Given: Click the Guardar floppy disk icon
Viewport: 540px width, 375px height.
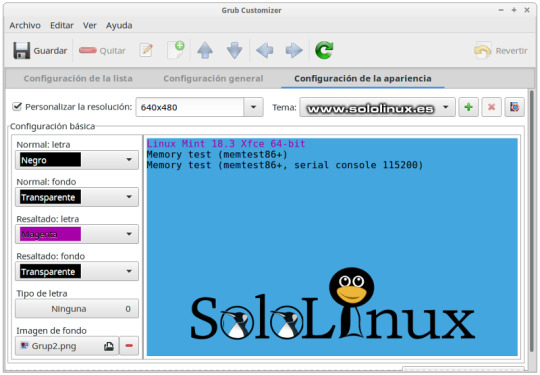Looking at the screenshot, I should (x=21, y=51).
